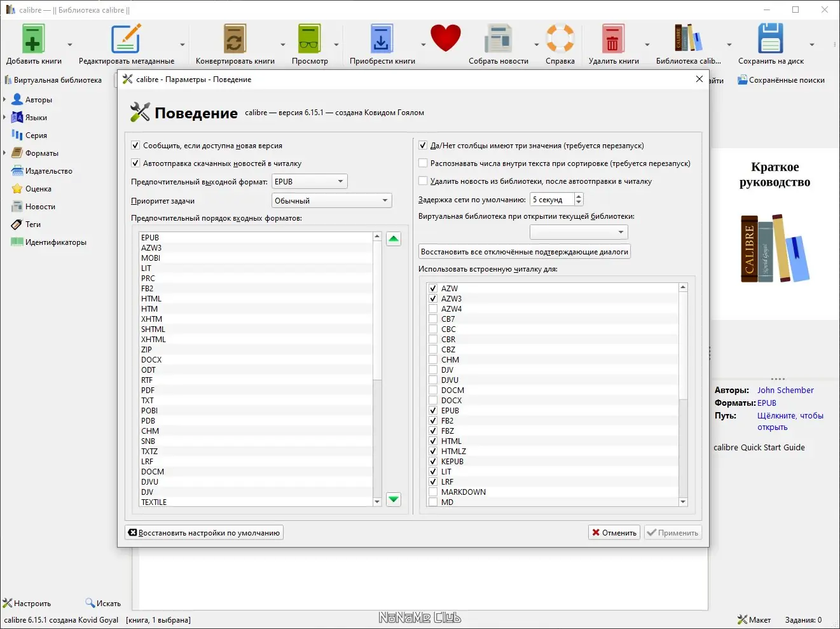The height and width of the screenshot is (629, 840).
Task: Click the Fetch news icon
Action: pos(498,39)
